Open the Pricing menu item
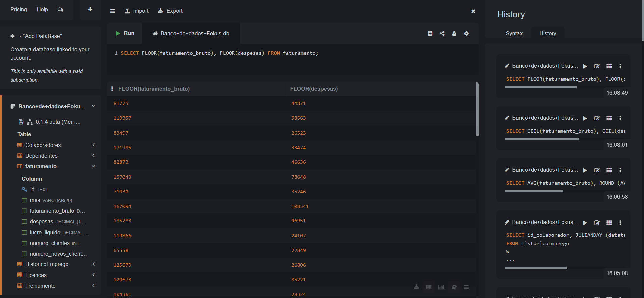The image size is (644, 298). tap(19, 9)
